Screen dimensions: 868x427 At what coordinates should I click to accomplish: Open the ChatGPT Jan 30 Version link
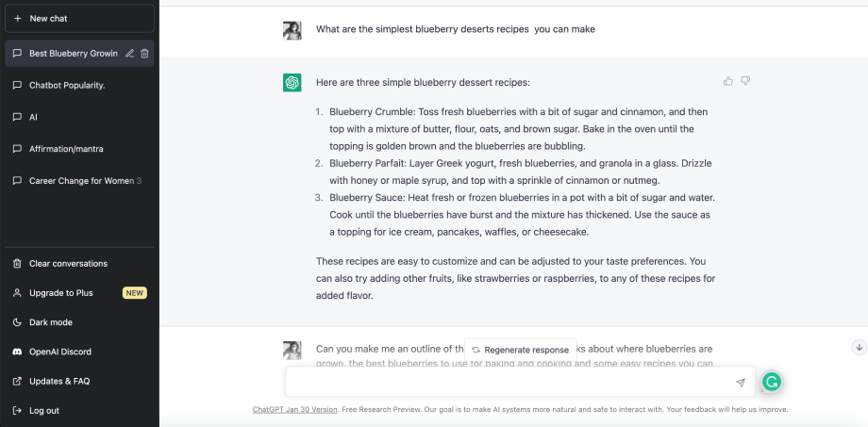[294, 410]
